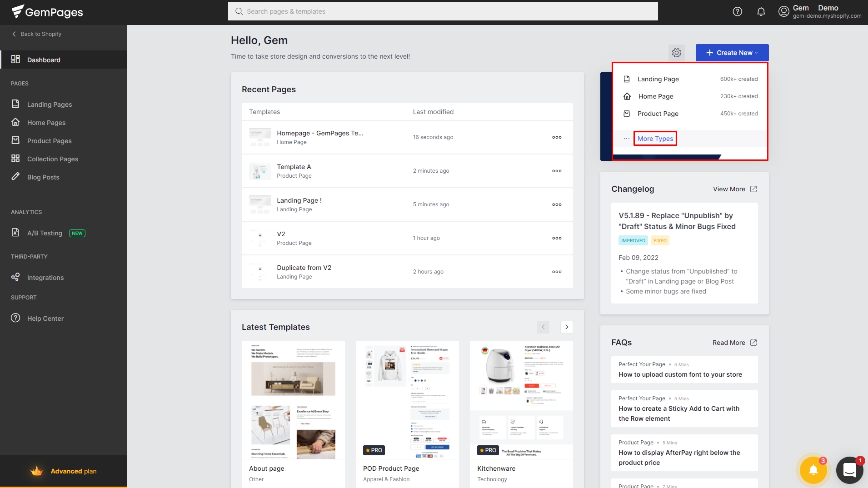
Task: Open the About page template thumbnail
Action: [293, 400]
